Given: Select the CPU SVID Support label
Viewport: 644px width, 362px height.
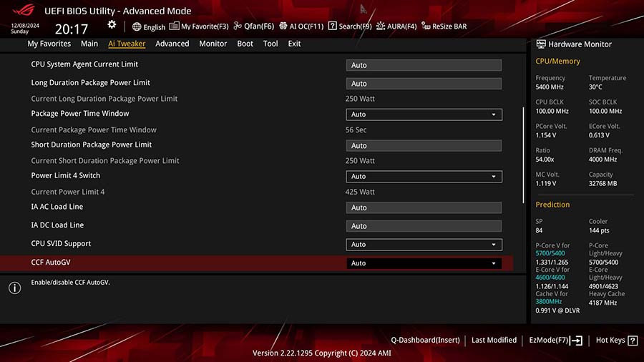Looking at the screenshot, I should (61, 243).
